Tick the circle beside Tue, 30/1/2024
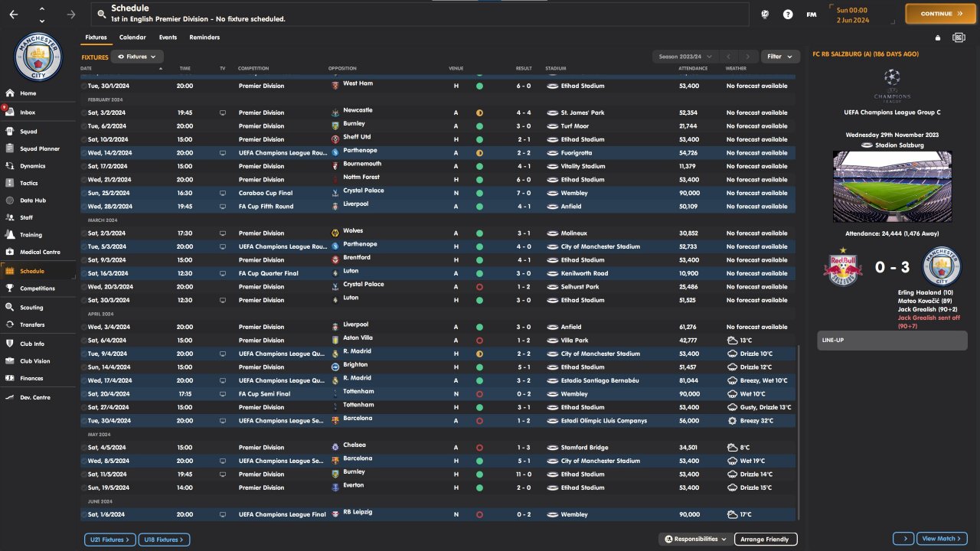The image size is (980, 551). point(84,86)
